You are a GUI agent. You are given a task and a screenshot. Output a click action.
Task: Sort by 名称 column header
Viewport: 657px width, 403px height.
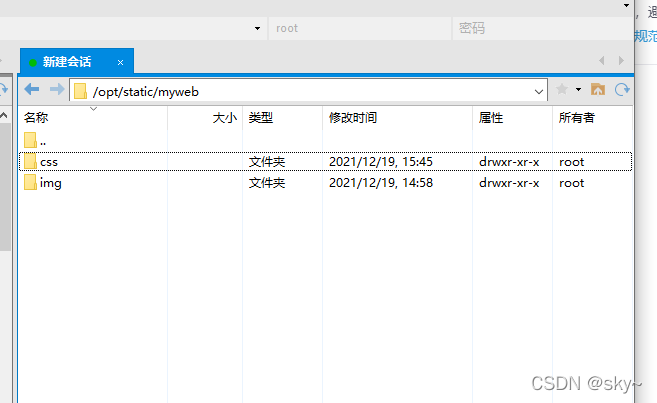[93, 118]
